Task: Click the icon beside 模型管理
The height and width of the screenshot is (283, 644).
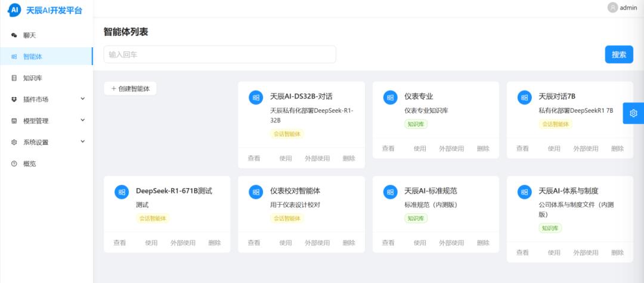Action: pos(14,121)
